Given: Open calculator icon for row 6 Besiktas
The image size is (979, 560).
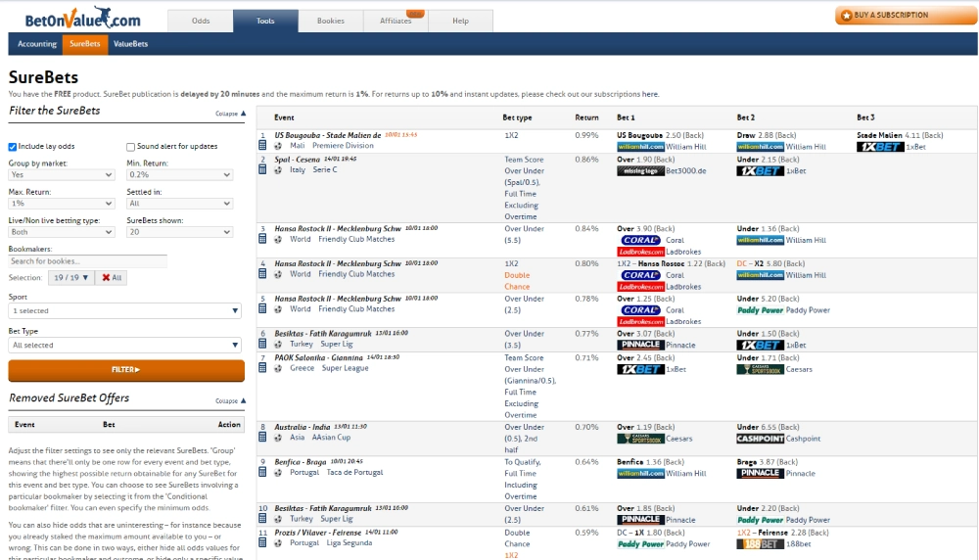Looking at the screenshot, I should tap(262, 344).
